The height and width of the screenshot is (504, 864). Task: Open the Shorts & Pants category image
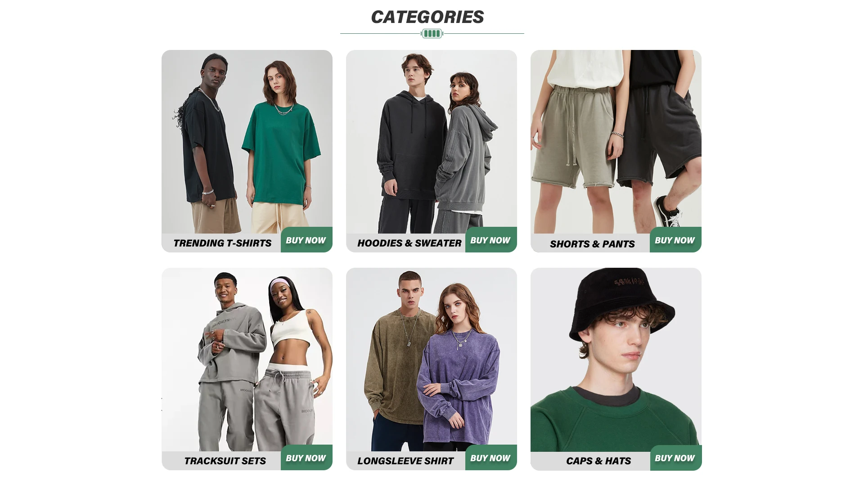pos(616,141)
